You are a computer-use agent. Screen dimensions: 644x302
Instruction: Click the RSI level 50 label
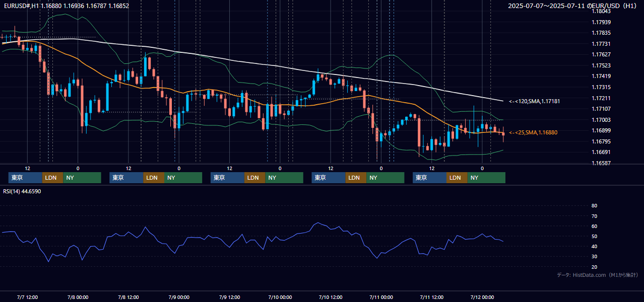click(594, 236)
